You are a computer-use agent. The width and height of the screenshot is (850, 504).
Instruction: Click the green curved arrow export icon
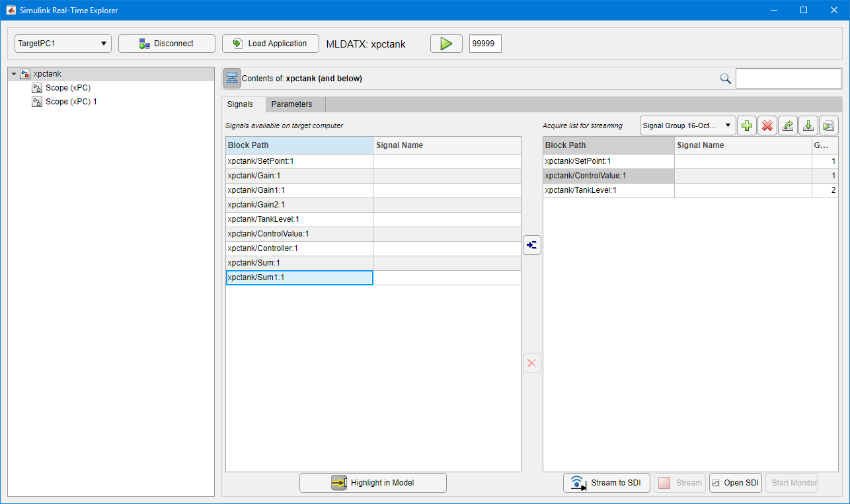click(788, 126)
